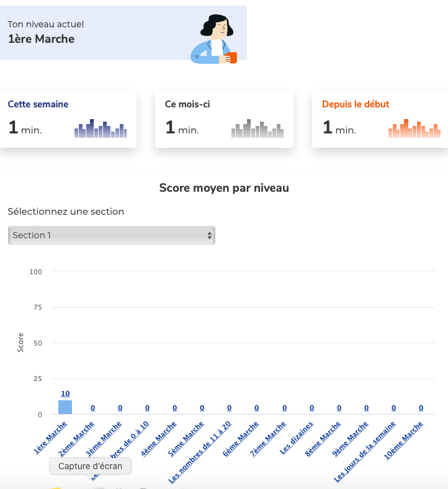Image resolution: width=448 pixels, height=489 pixels.
Task: Click the blue 1ère Marche score bar
Action: [65, 407]
